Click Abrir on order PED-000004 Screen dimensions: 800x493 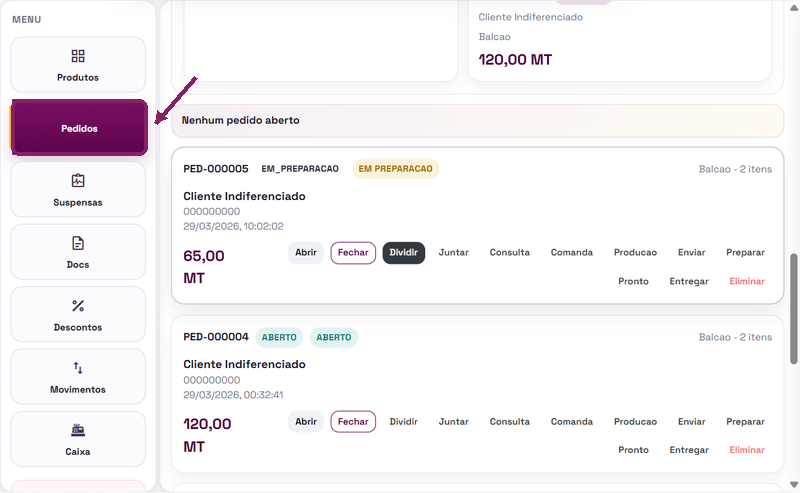point(306,422)
